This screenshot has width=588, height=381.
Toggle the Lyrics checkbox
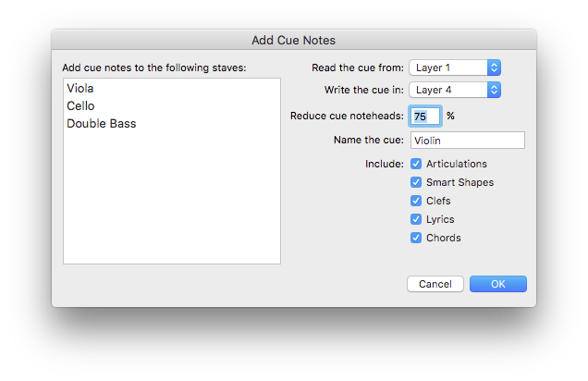pos(416,219)
